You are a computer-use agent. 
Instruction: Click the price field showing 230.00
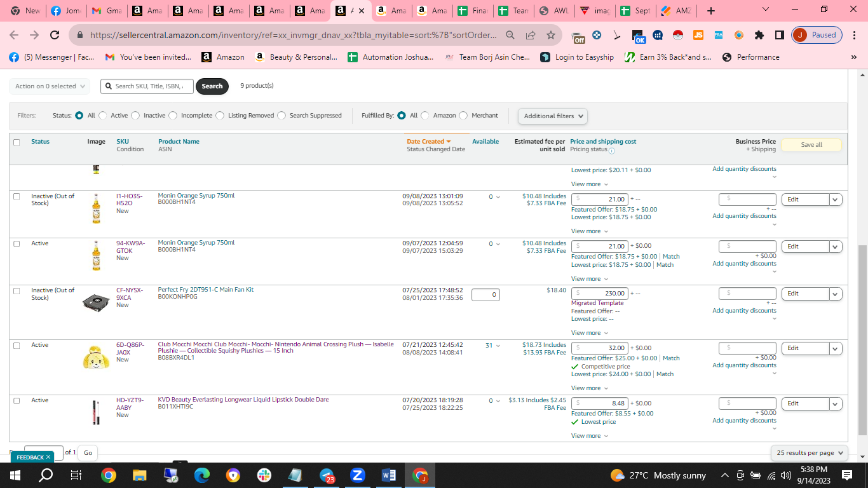pyautogui.click(x=600, y=294)
